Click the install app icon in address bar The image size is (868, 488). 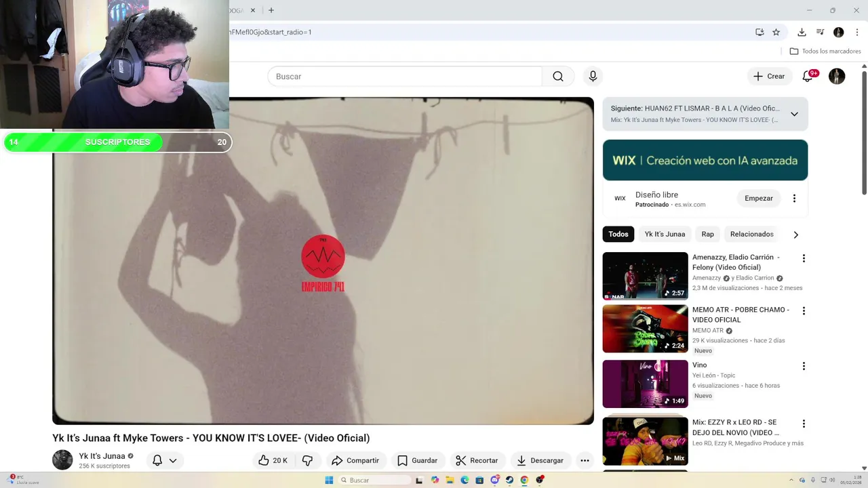click(759, 32)
